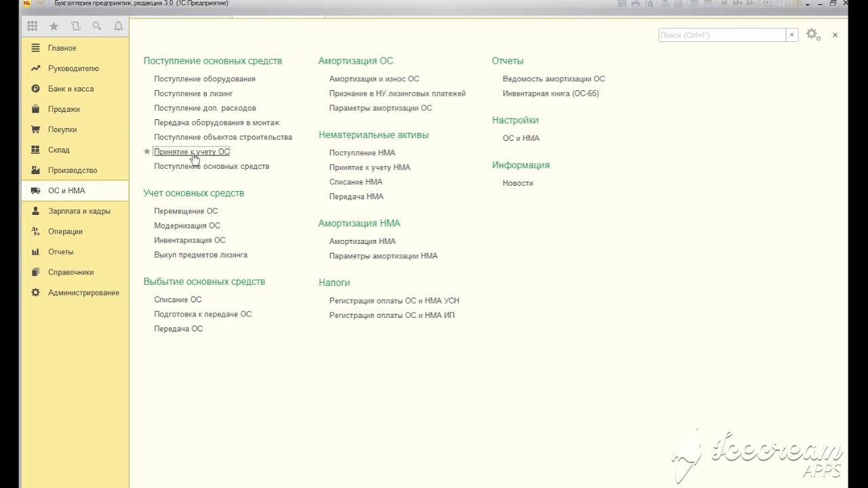Screen dimensions: 868x488
Task: Open Поступление доп. расходов
Action: pos(205,108)
